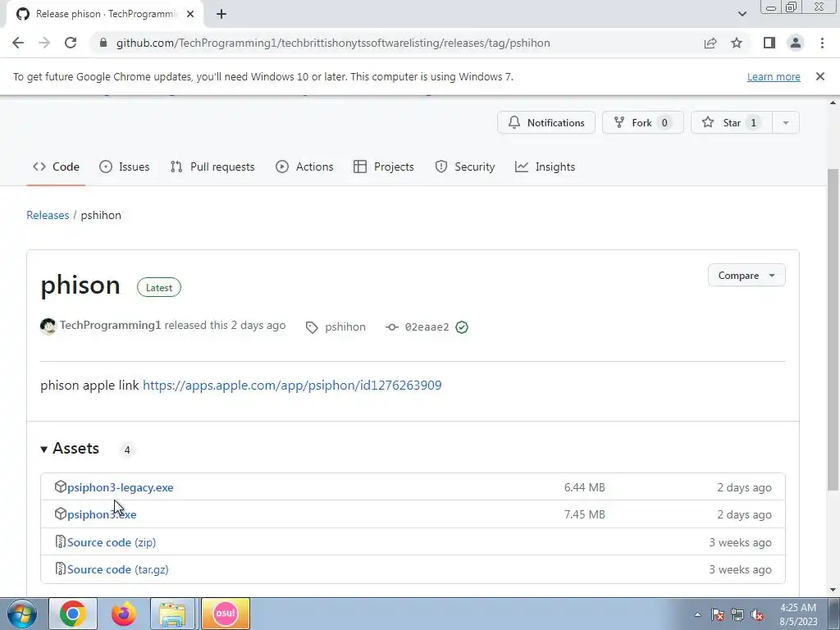Click the Notifications button
The image size is (840, 630).
[546, 123]
